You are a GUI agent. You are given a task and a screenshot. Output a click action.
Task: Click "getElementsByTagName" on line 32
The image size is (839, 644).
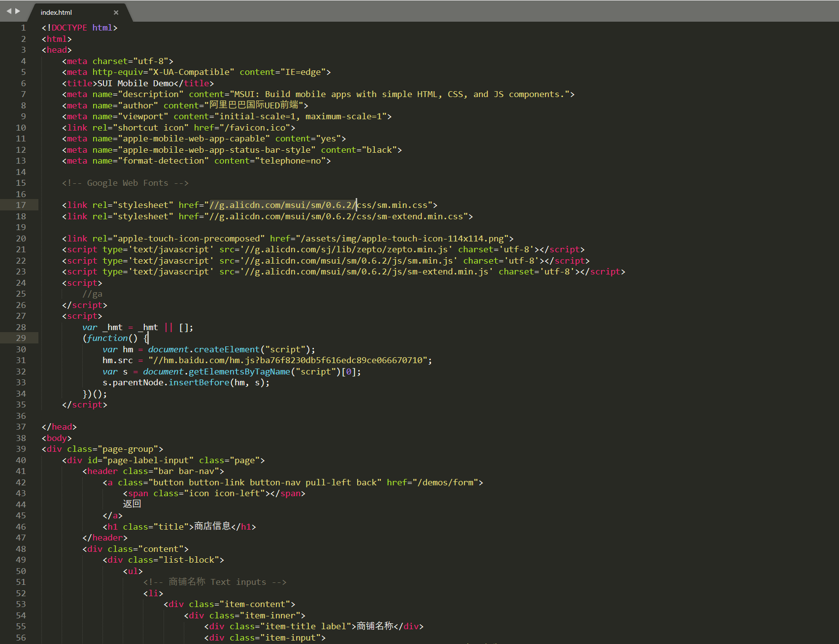239,372
